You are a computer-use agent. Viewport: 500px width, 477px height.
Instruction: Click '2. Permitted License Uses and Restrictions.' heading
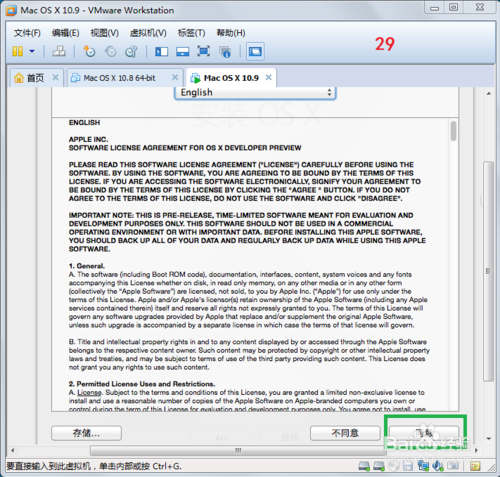coord(142,384)
